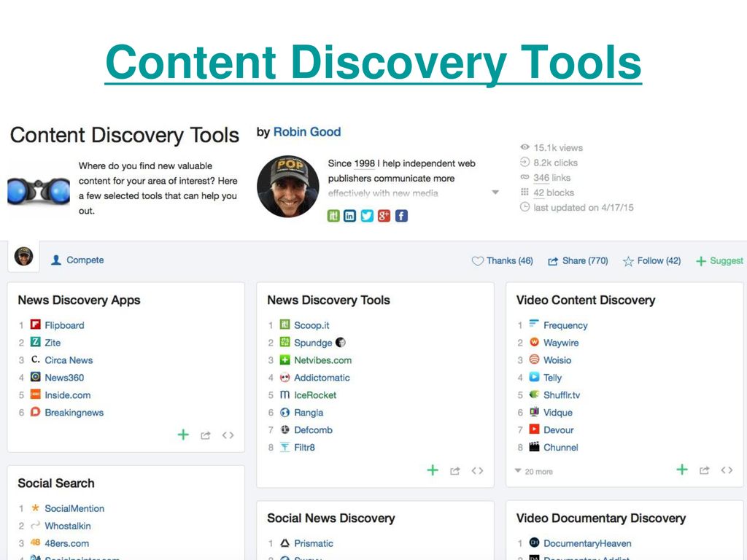This screenshot has width=747, height=560.
Task: Click the News360 logo icon
Action: 35,377
